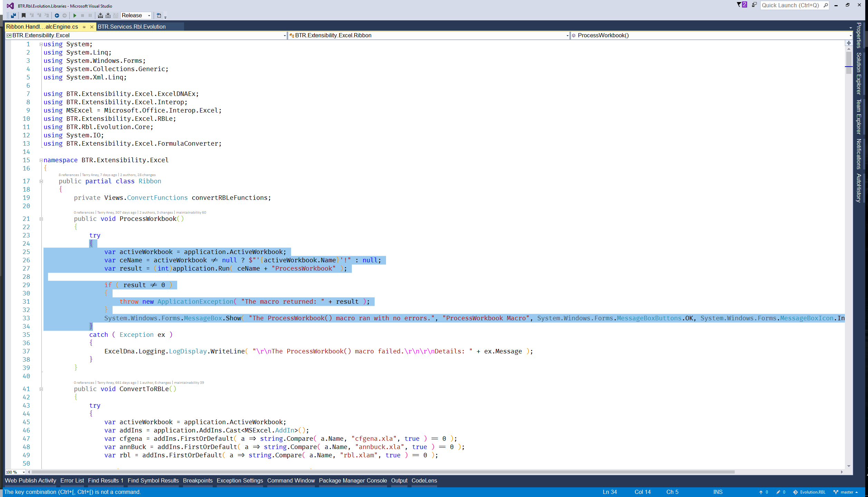Toggle a bookmark with the bookmark icon
868x497 pixels.
point(23,15)
